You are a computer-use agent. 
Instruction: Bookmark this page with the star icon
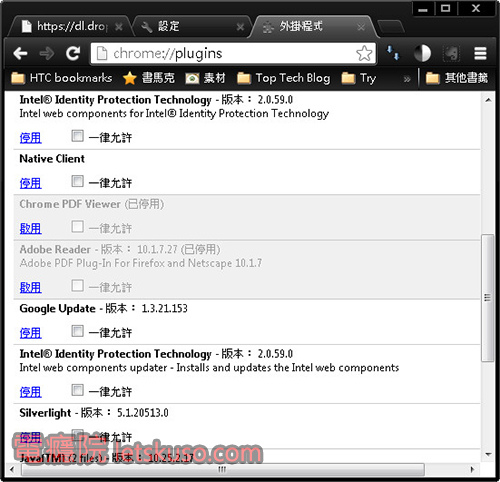click(364, 53)
